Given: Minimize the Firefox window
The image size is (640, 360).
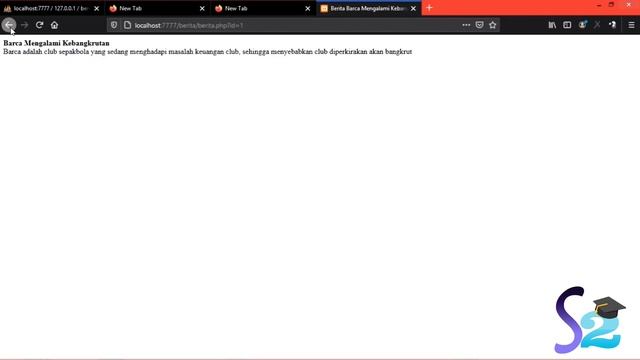Looking at the screenshot, I should pos(599,5).
